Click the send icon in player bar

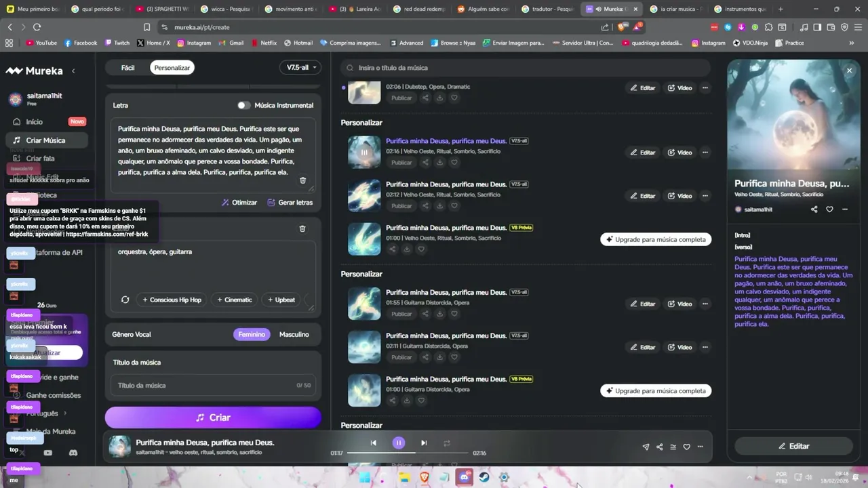click(646, 447)
